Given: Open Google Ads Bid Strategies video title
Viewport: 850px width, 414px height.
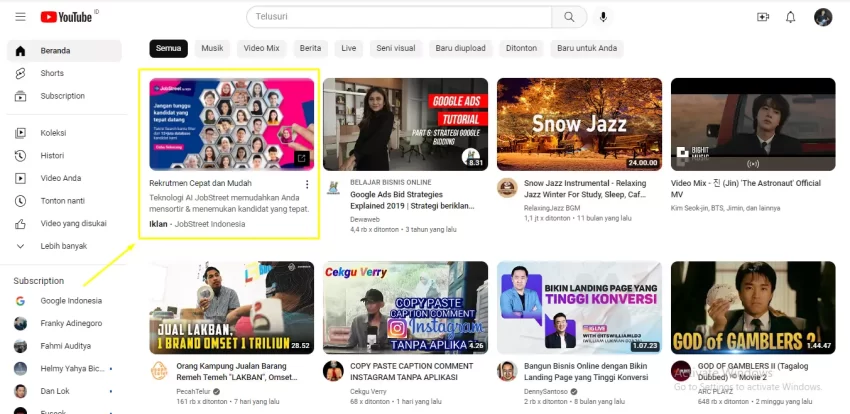Looking at the screenshot, I should pos(413,200).
